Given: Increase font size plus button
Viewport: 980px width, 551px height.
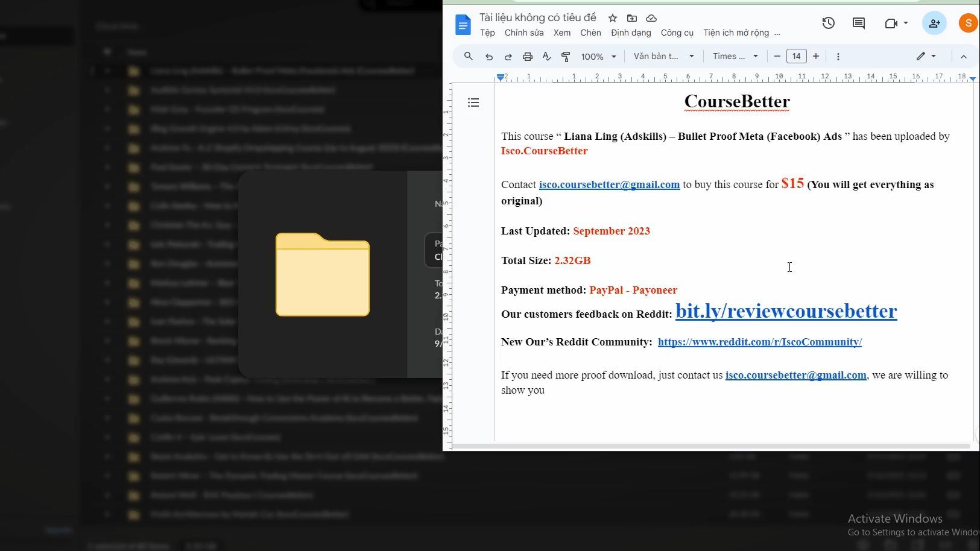Looking at the screenshot, I should pos(816,56).
